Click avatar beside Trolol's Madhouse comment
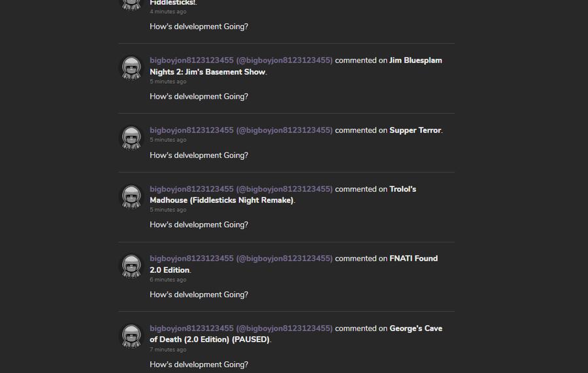Screen dimensions: 588x373 [x=131, y=197]
